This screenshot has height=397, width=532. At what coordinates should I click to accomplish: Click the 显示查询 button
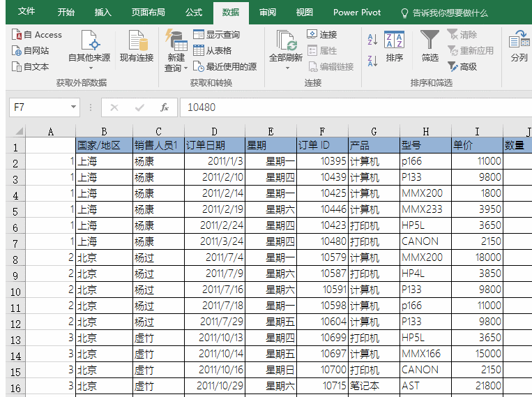coord(216,35)
